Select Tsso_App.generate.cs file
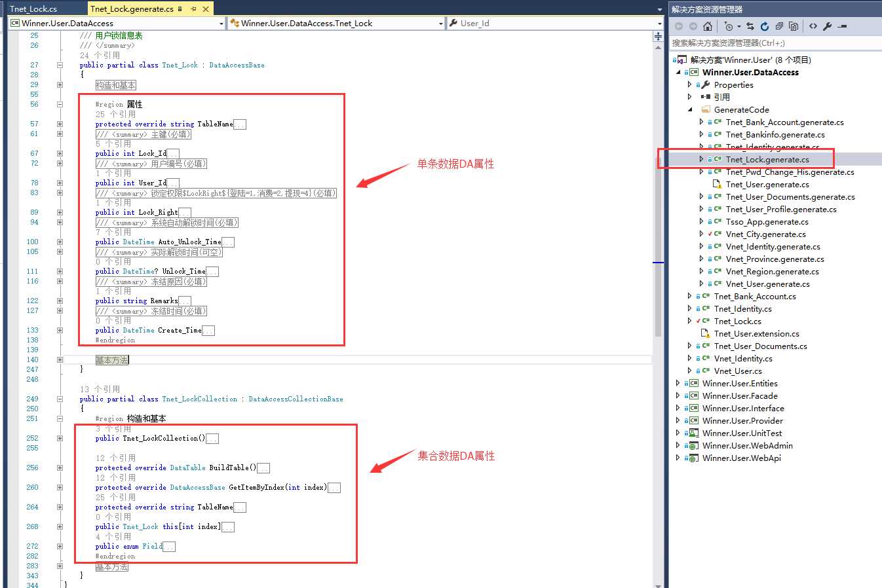Image resolution: width=882 pixels, height=588 pixels. [767, 221]
